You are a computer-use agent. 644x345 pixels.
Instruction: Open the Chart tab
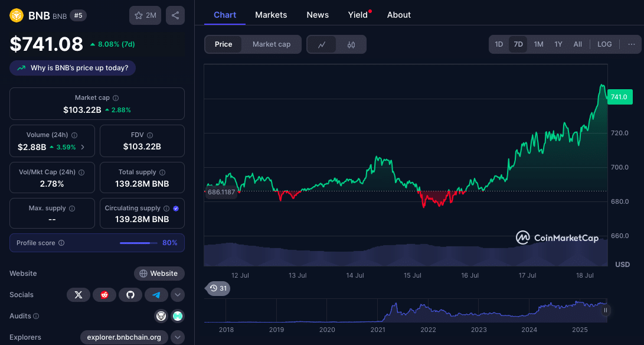[225, 15]
